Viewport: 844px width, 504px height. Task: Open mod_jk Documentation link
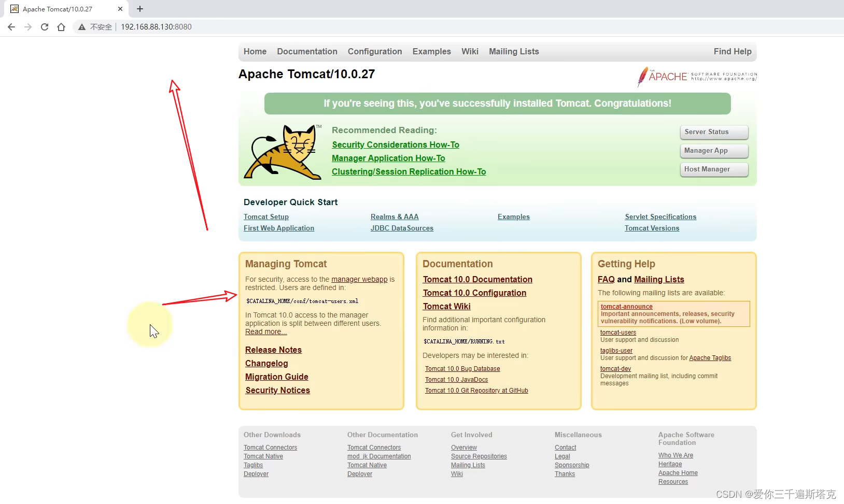(379, 456)
